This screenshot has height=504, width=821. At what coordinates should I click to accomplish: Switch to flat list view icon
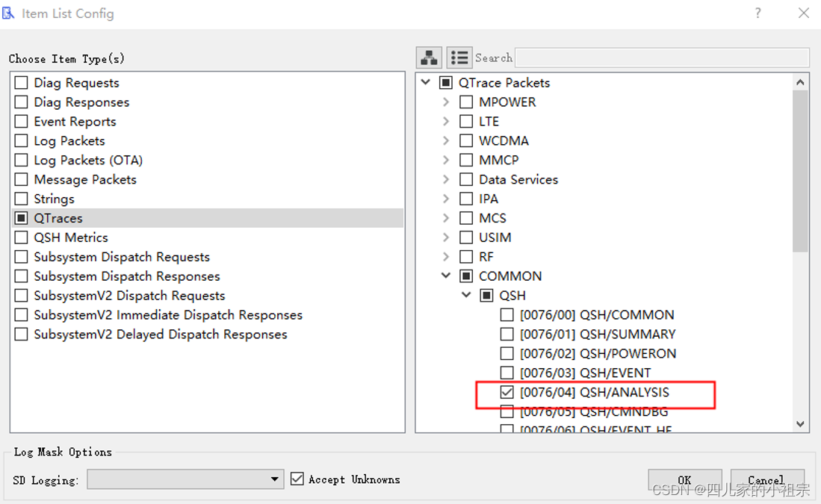click(x=459, y=57)
